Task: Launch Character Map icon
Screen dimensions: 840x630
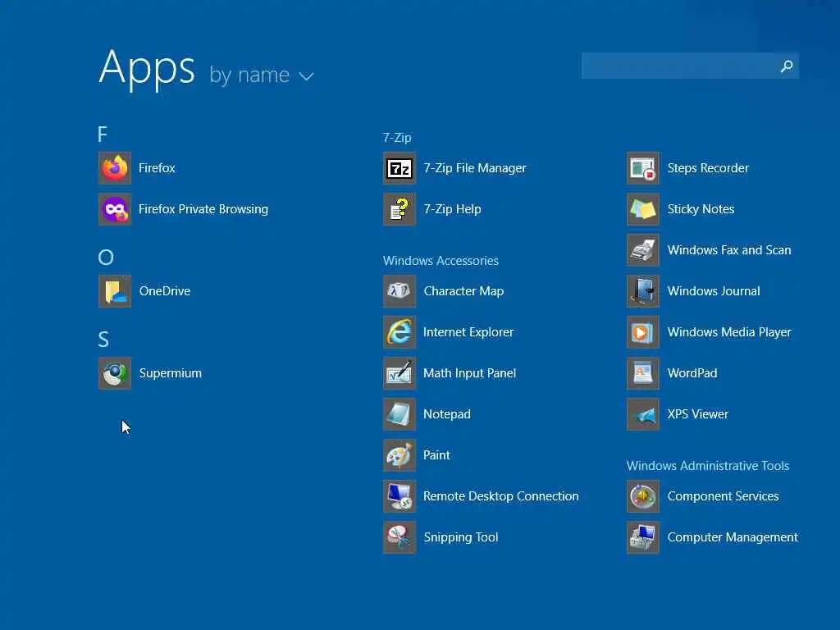Action: click(399, 291)
